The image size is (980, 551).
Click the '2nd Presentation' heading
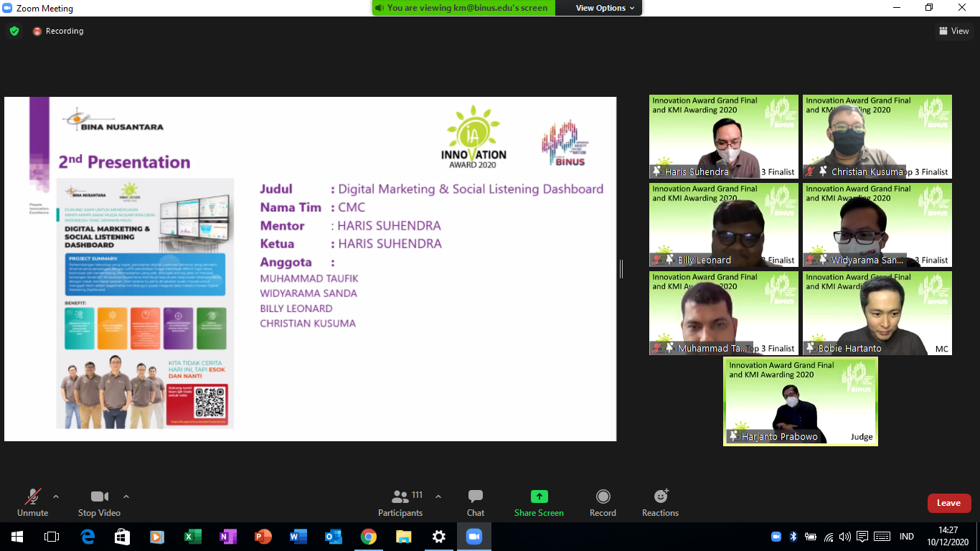(x=124, y=162)
